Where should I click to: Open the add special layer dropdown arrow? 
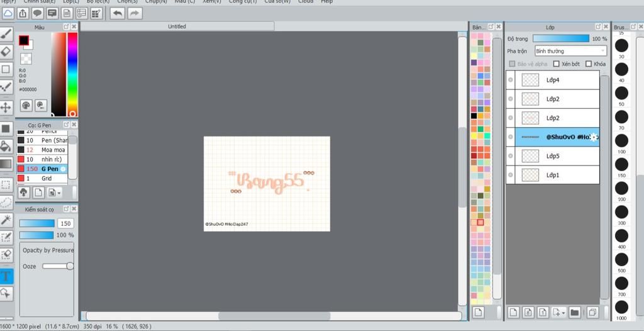point(563,313)
